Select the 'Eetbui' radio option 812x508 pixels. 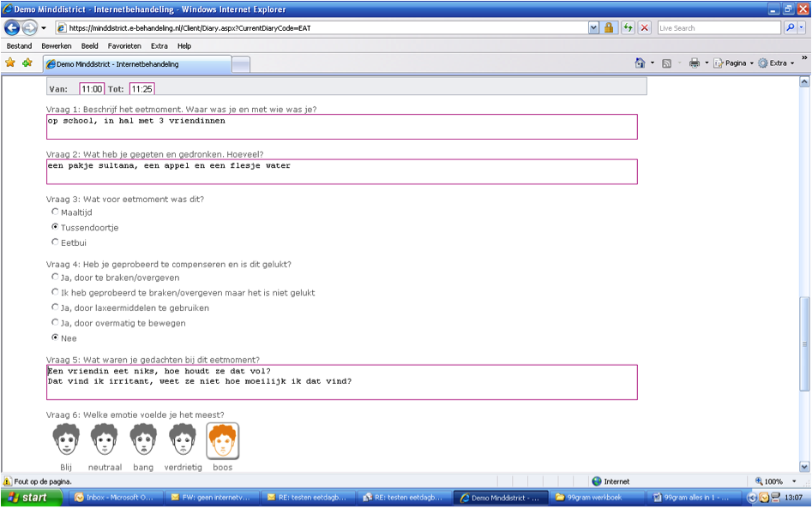coord(56,242)
